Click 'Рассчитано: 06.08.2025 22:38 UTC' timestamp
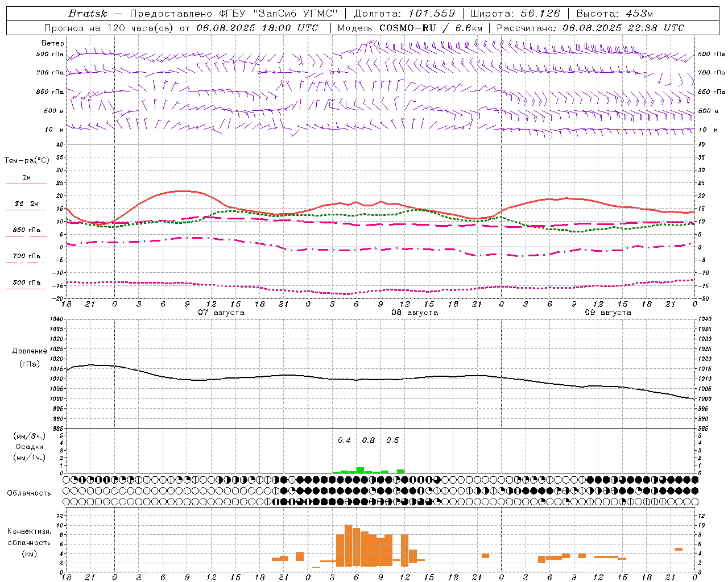 590,28
